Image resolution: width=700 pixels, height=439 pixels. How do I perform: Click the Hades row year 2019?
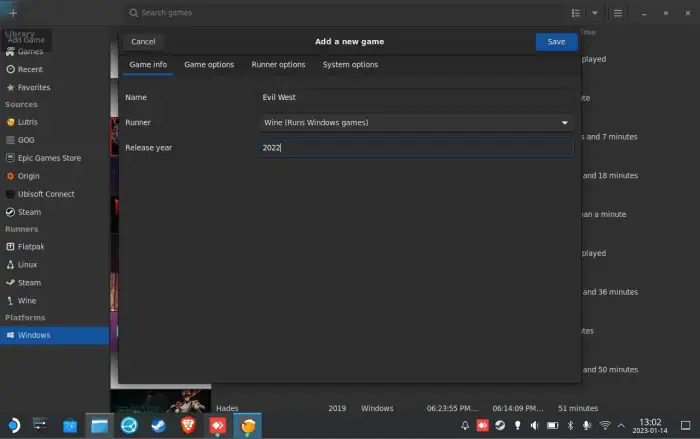point(337,408)
